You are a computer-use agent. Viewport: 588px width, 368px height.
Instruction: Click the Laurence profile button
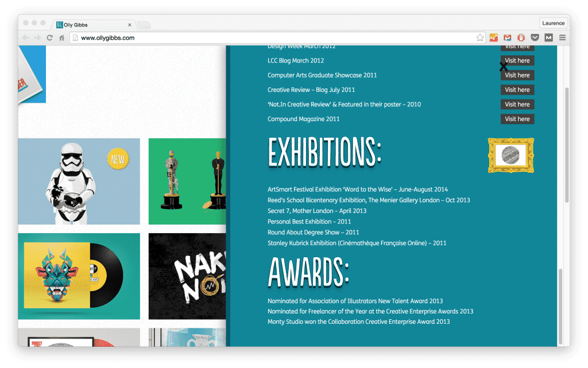(553, 23)
